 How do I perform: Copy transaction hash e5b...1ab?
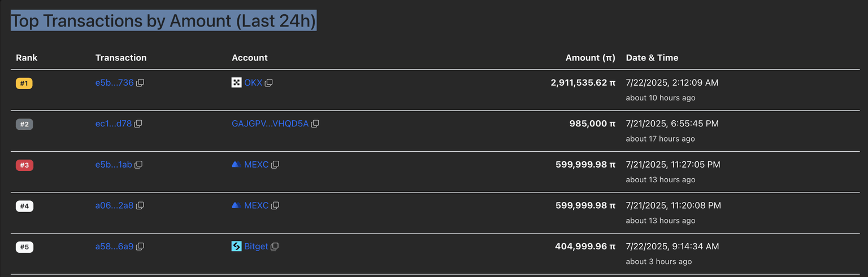(x=138, y=165)
